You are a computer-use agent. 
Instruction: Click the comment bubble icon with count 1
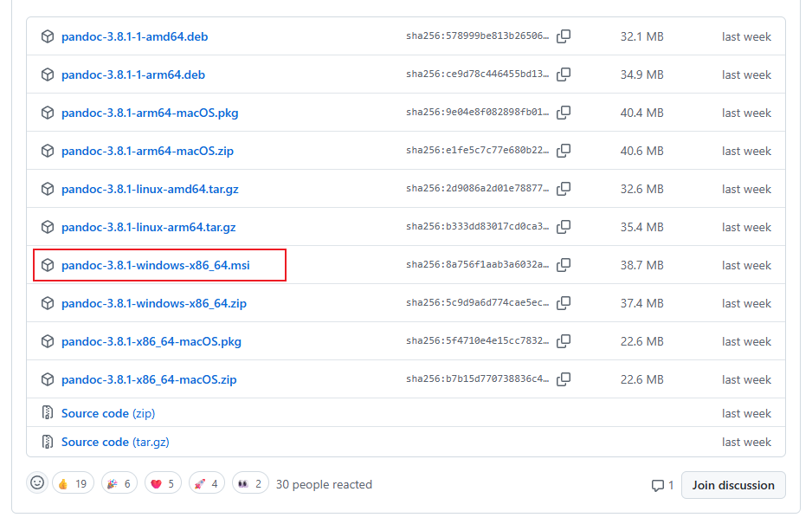click(658, 486)
